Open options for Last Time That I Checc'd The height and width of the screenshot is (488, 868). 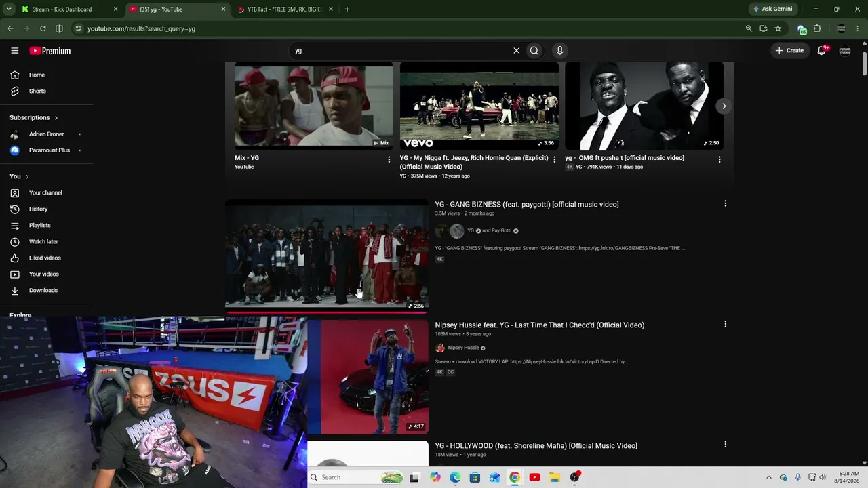pyautogui.click(x=725, y=324)
